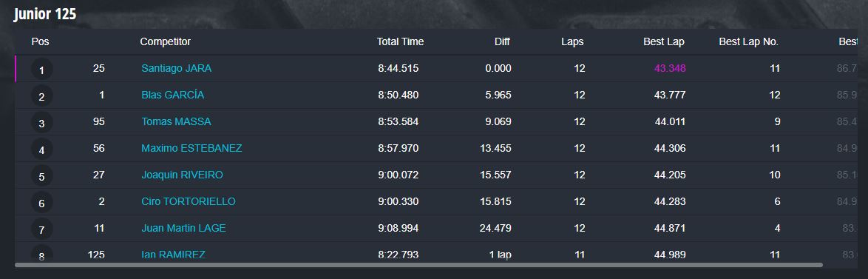Image resolution: width=868 pixels, height=279 pixels.
Task: Select Tomas MASSA competitor name
Action: click(176, 122)
